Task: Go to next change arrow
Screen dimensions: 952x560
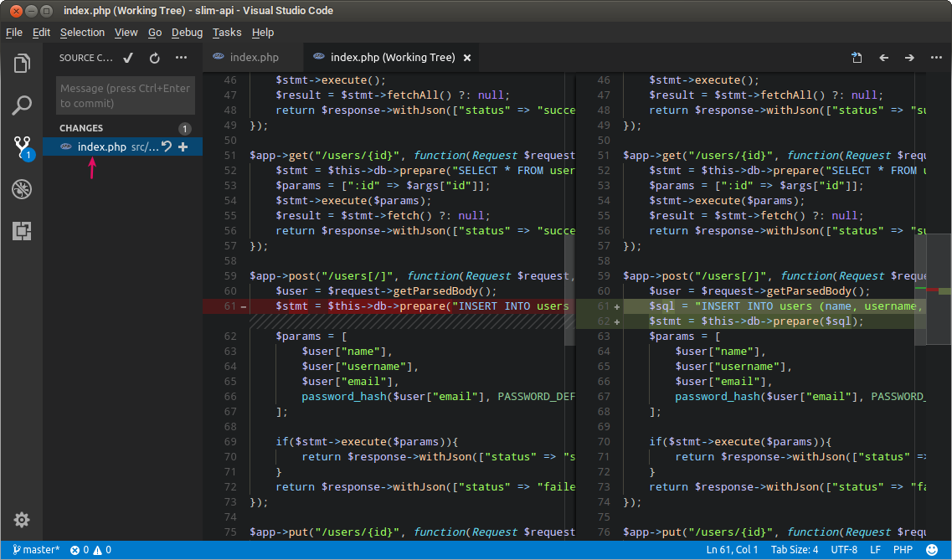Action: [x=909, y=58]
